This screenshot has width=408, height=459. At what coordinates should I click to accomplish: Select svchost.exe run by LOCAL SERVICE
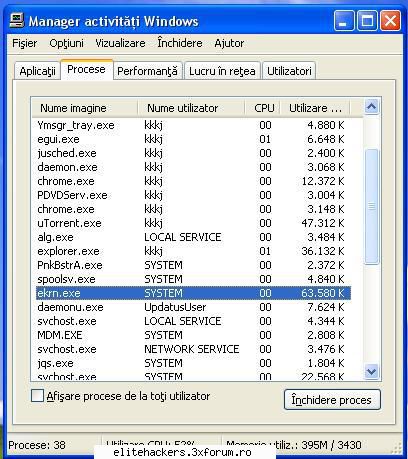(192, 321)
